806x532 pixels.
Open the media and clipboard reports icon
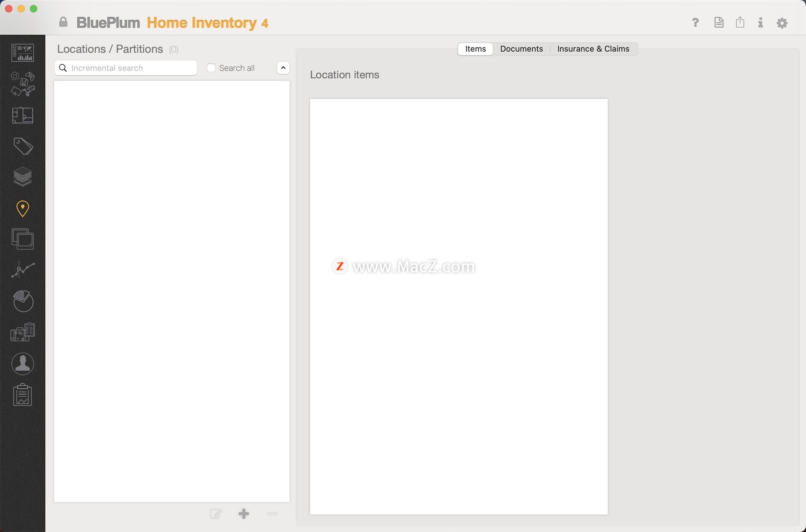[x=23, y=332]
